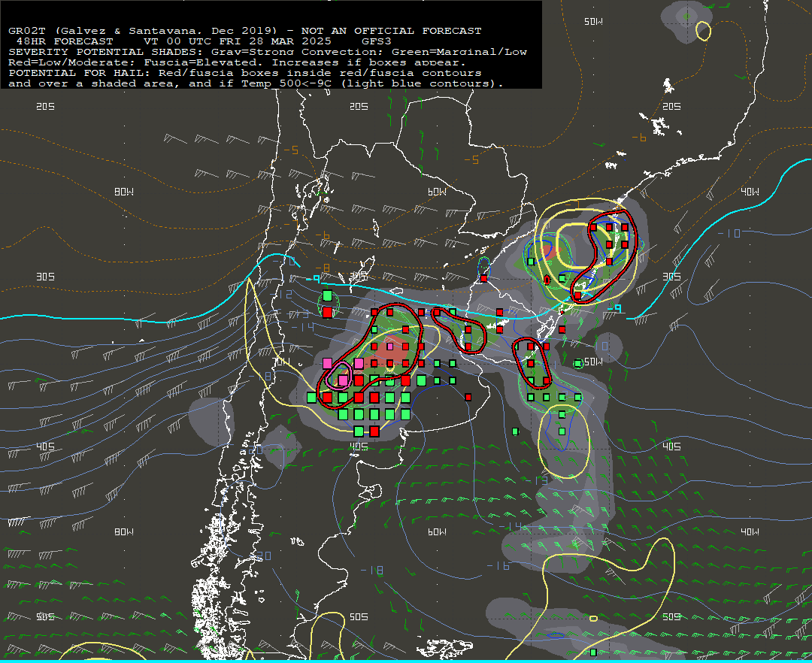The width and height of the screenshot is (812, 663).
Task: Click the 'Red=Low/Moderate:' legend entry
Action: [72, 62]
